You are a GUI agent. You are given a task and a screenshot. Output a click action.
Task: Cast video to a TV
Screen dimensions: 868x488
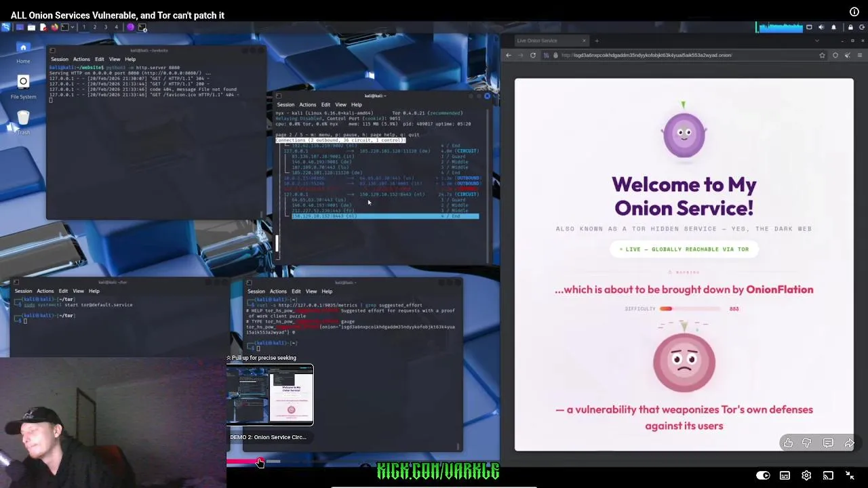tap(828, 476)
